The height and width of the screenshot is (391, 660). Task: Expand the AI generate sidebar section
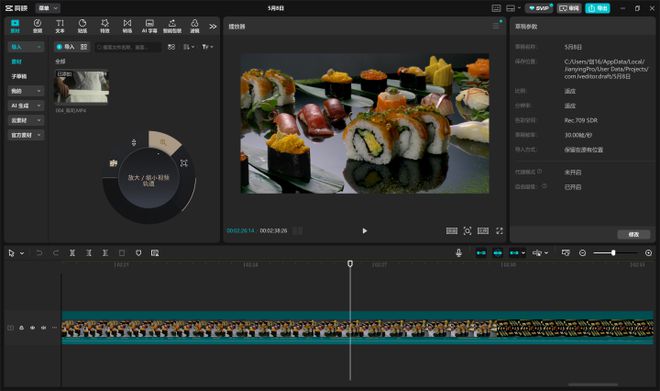click(x=26, y=106)
